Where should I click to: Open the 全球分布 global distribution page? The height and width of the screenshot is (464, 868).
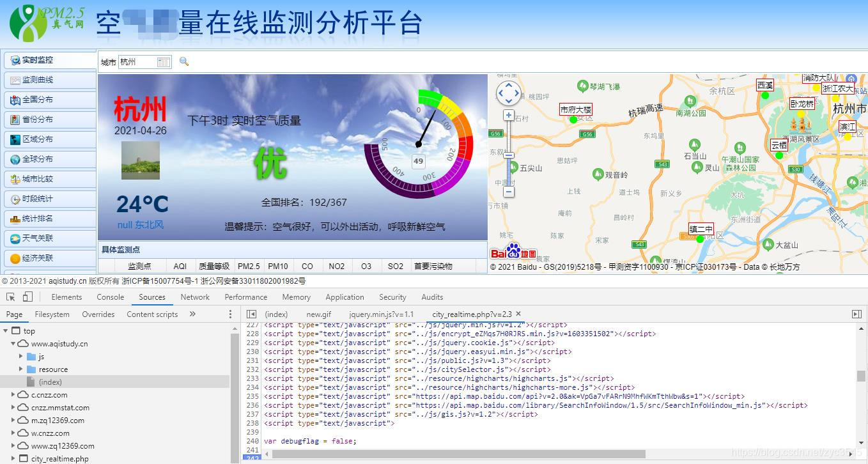click(x=50, y=159)
